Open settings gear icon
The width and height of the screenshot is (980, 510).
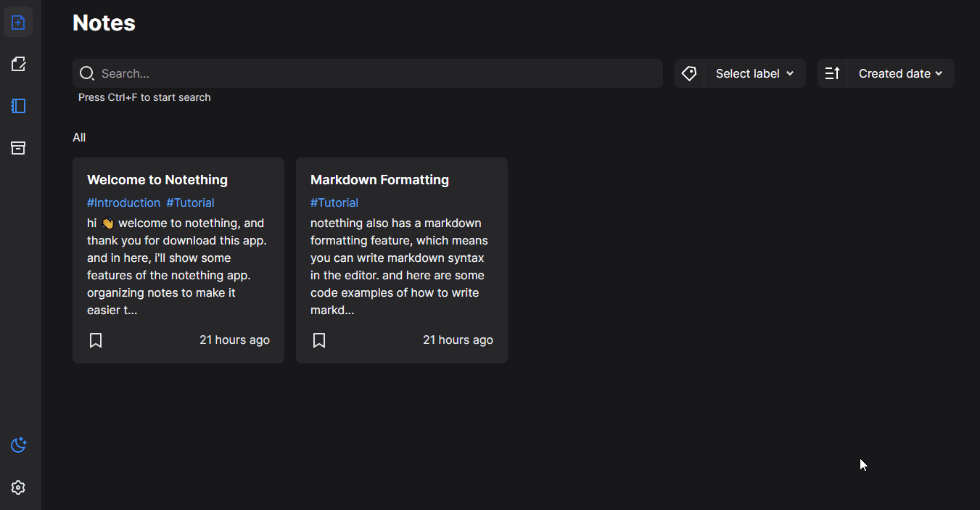pos(18,488)
